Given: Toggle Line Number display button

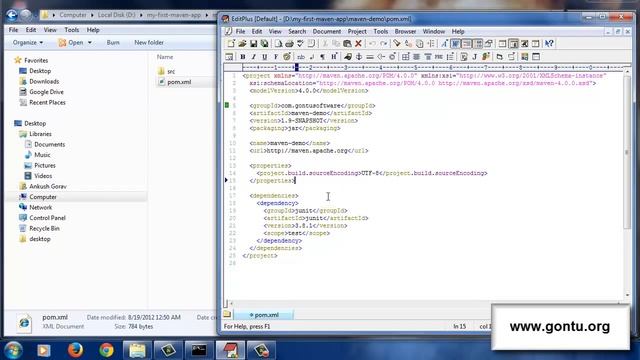Looking at the screenshot, I should [x=467, y=44].
